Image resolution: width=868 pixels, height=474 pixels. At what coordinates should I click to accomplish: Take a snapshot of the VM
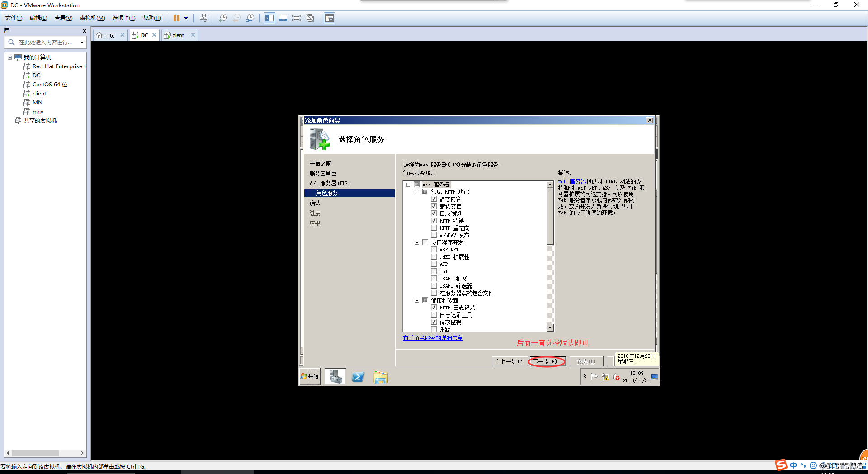click(x=223, y=18)
